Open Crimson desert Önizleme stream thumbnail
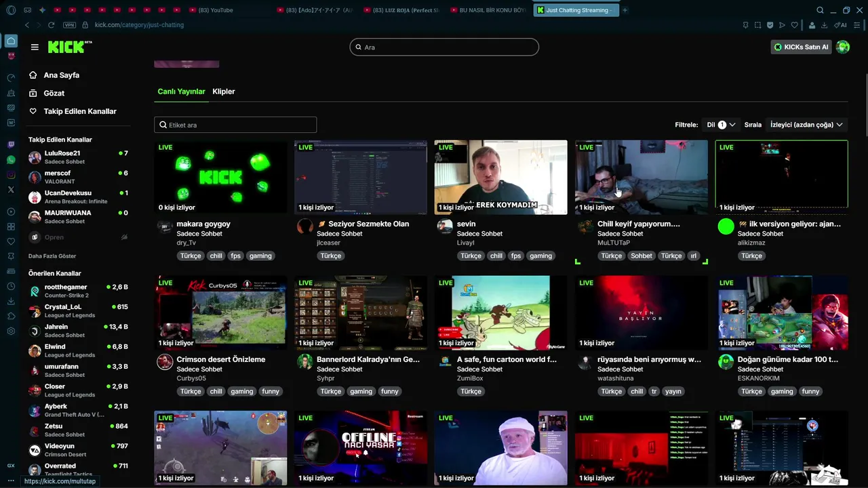868x488 pixels. click(x=220, y=312)
